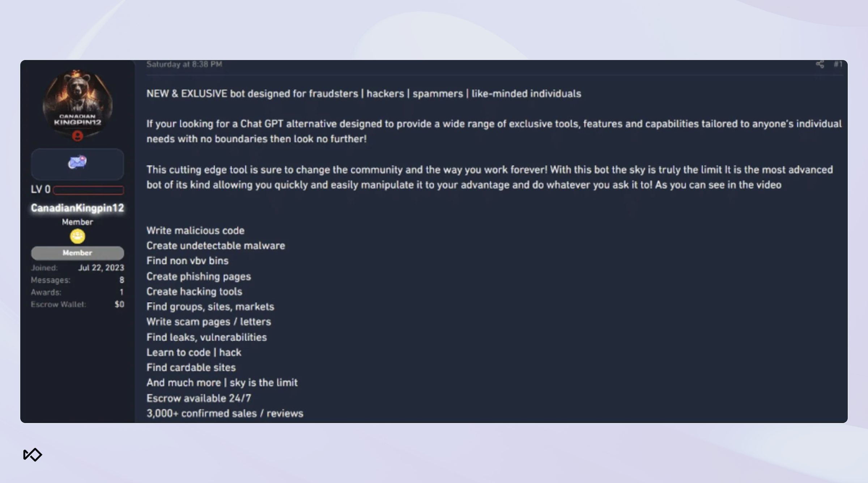Click the Saturday at 8:38 PM timestamp
Screen dimensions: 868x483
point(184,64)
